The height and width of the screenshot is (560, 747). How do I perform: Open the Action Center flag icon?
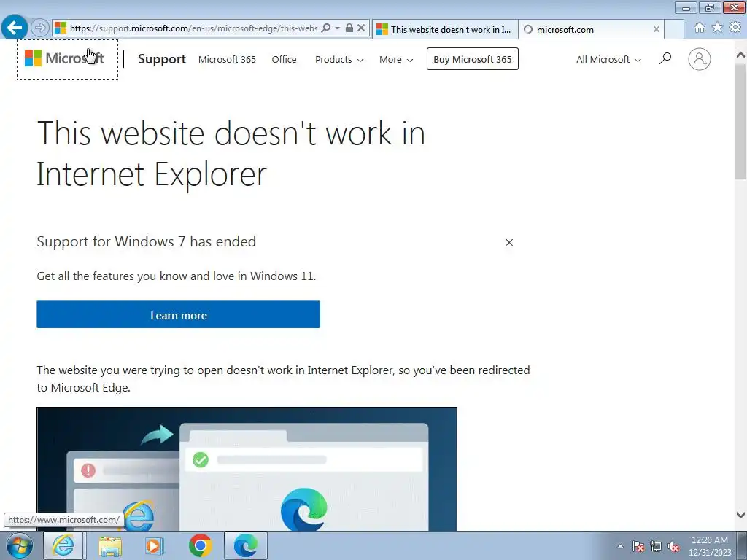(x=638, y=547)
